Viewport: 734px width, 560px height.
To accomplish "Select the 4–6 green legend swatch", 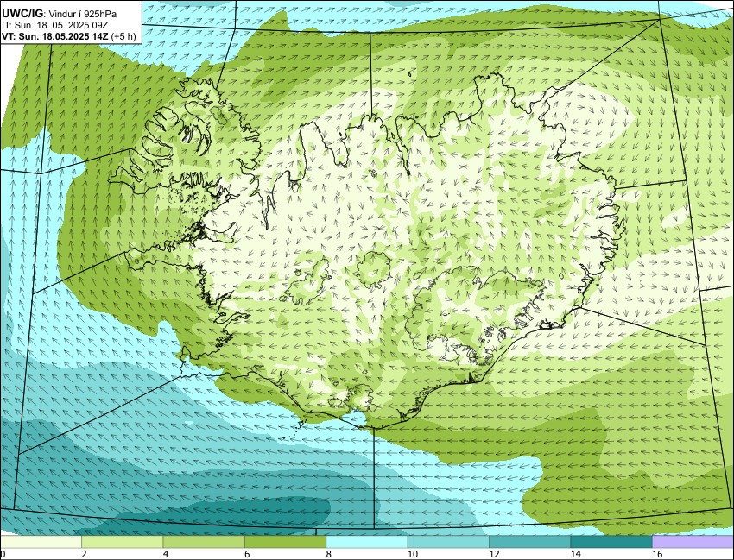I will tap(204, 542).
